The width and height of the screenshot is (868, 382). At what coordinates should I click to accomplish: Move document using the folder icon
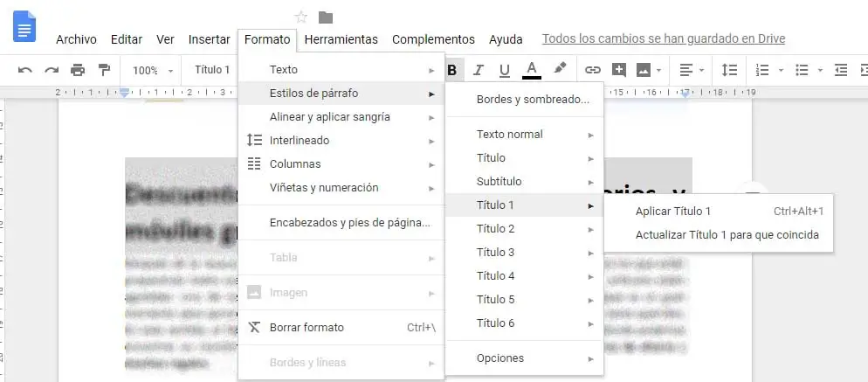pos(326,17)
